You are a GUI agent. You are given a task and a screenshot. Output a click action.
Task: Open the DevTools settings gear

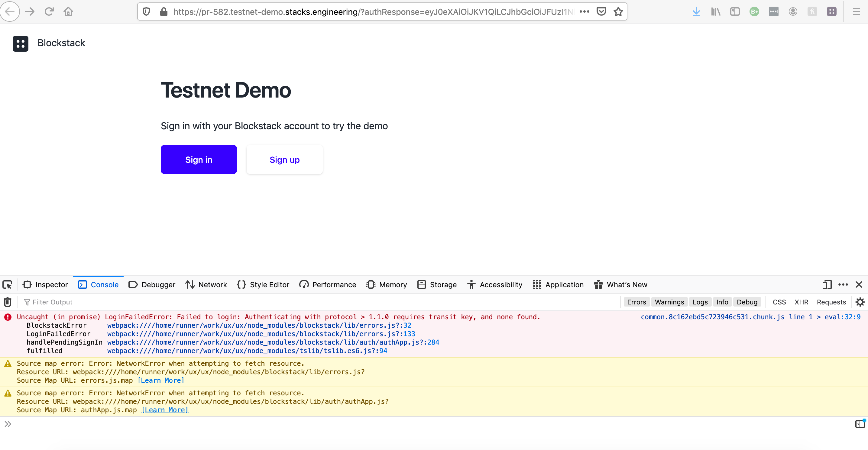860,302
